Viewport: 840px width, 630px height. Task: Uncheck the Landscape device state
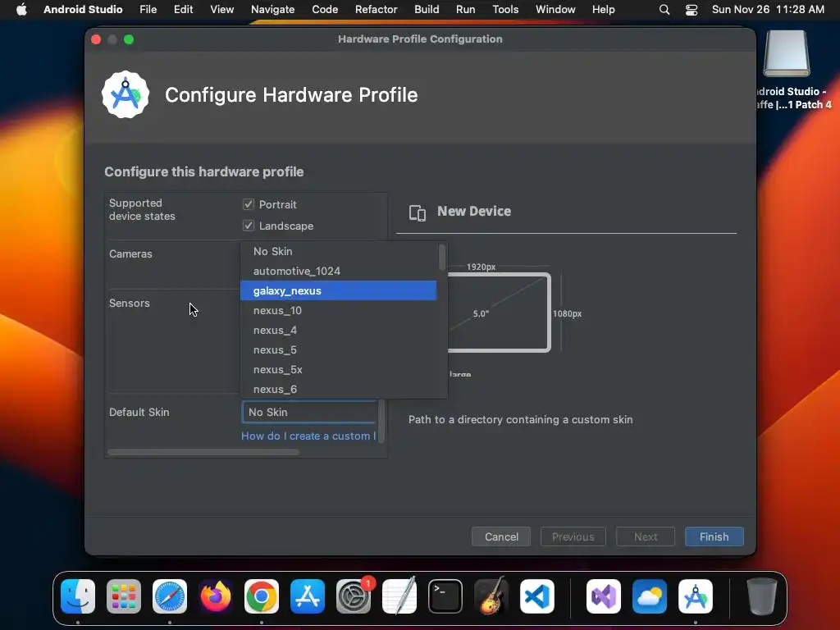click(x=248, y=226)
